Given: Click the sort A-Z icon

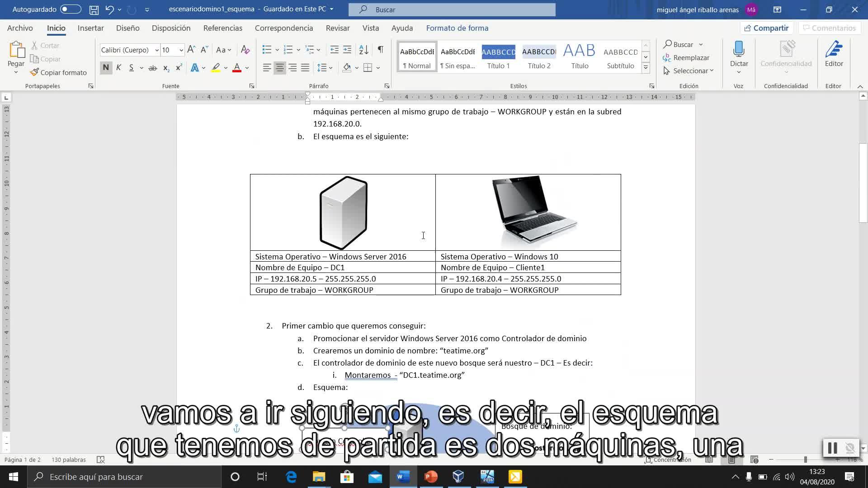Looking at the screenshot, I should pos(363,49).
